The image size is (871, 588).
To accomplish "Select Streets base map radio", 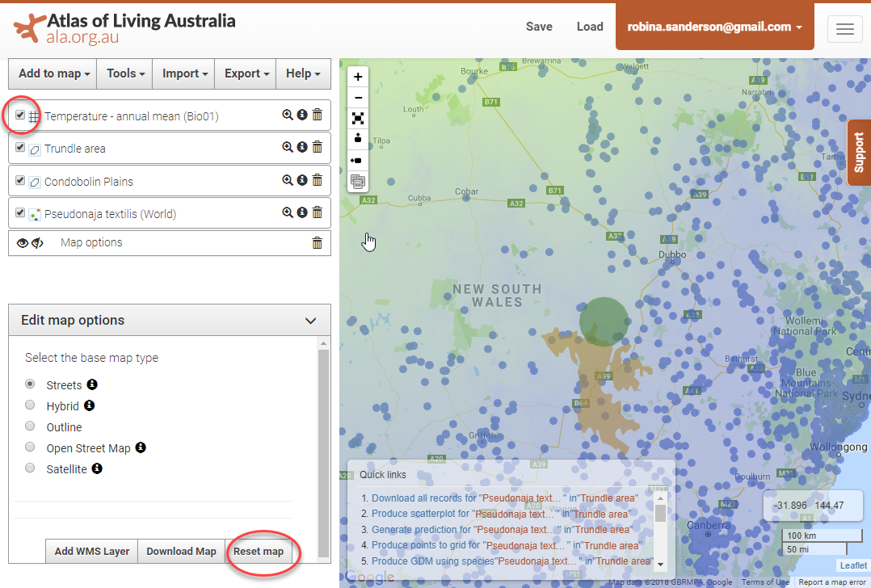I will 30,384.
